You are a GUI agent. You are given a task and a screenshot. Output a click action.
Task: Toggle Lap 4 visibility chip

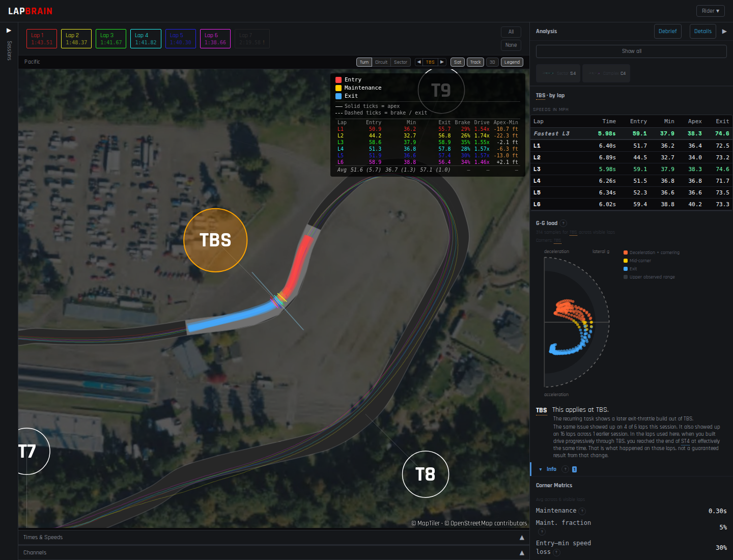click(x=146, y=39)
